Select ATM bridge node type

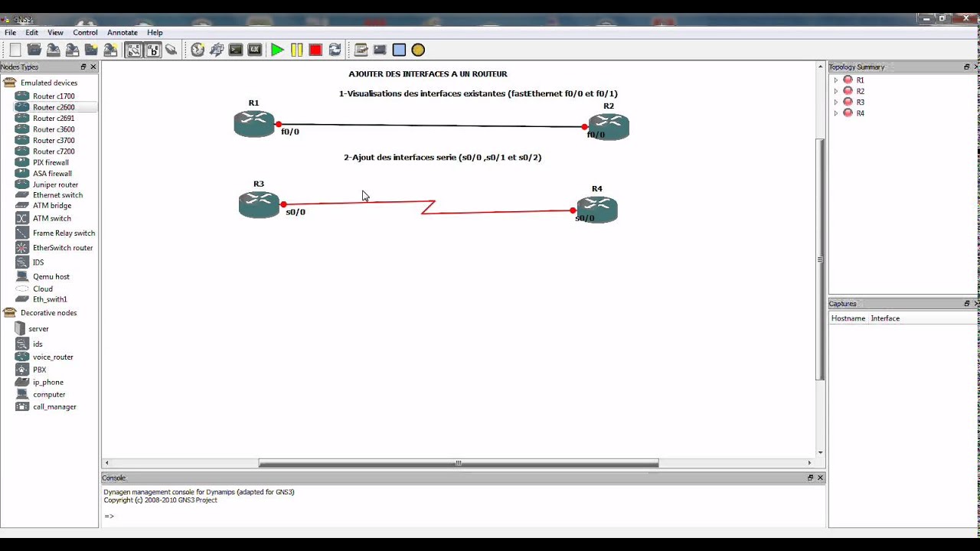coord(52,206)
